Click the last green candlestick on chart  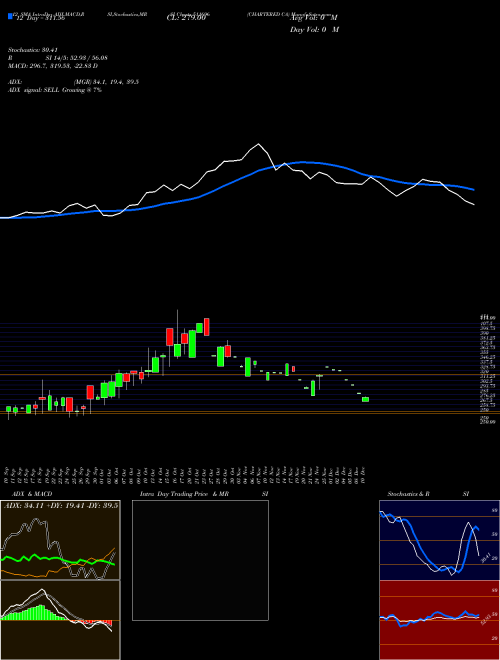click(365, 399)
